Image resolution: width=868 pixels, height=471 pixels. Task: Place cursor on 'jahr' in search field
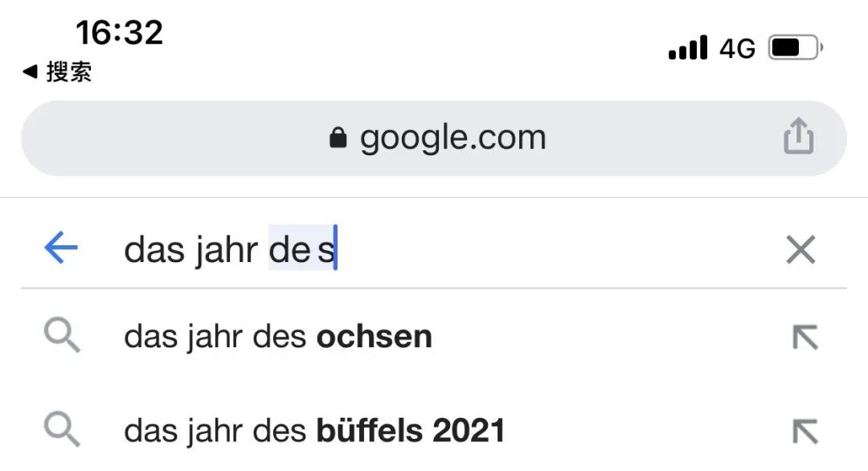226,251
